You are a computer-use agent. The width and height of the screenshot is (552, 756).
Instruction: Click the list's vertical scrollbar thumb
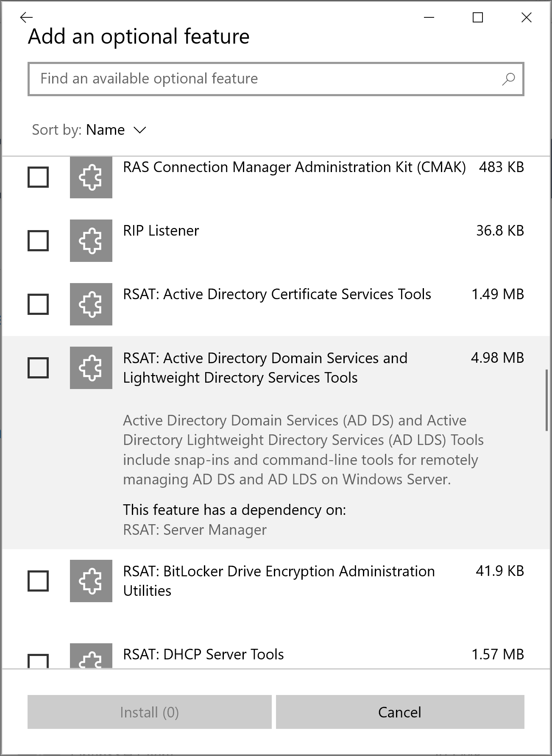point(547,400)
